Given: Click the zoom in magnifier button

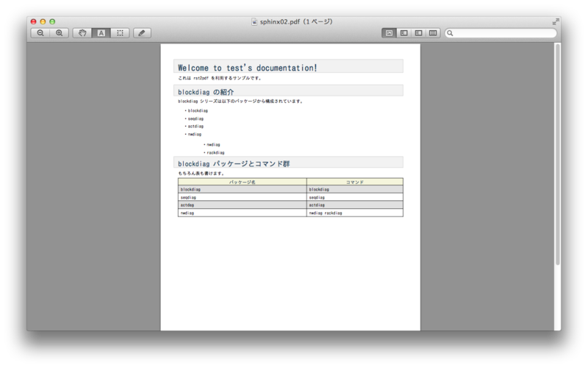Looking at the screenshot, I should (x=60, y=33).
